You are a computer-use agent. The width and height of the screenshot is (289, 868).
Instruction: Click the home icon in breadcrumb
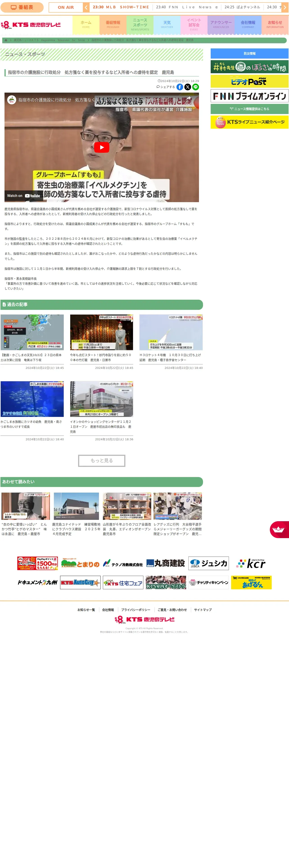(x=6, y=40)
